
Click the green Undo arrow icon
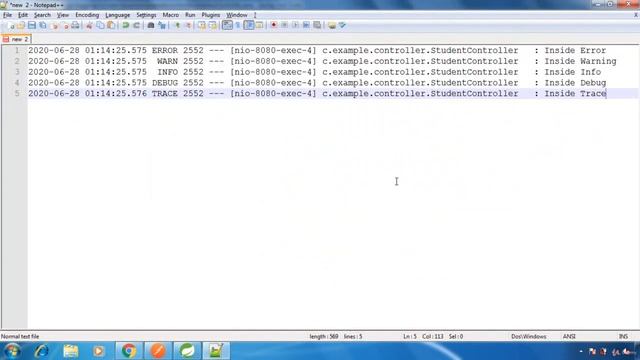tap(126, 25)
